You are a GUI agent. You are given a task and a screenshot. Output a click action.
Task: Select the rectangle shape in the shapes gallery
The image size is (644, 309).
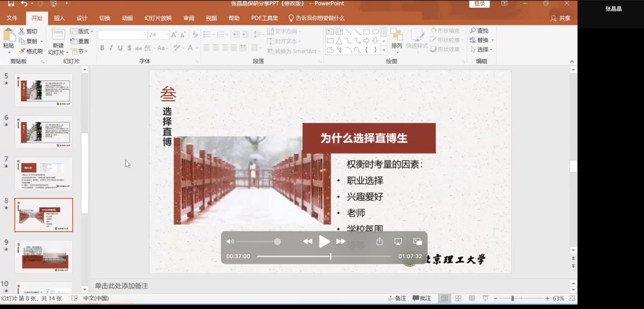point(366,32)
